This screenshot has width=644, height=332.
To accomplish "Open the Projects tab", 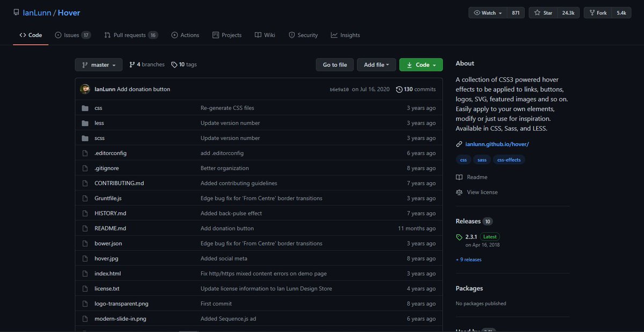I will pos(227,35).
